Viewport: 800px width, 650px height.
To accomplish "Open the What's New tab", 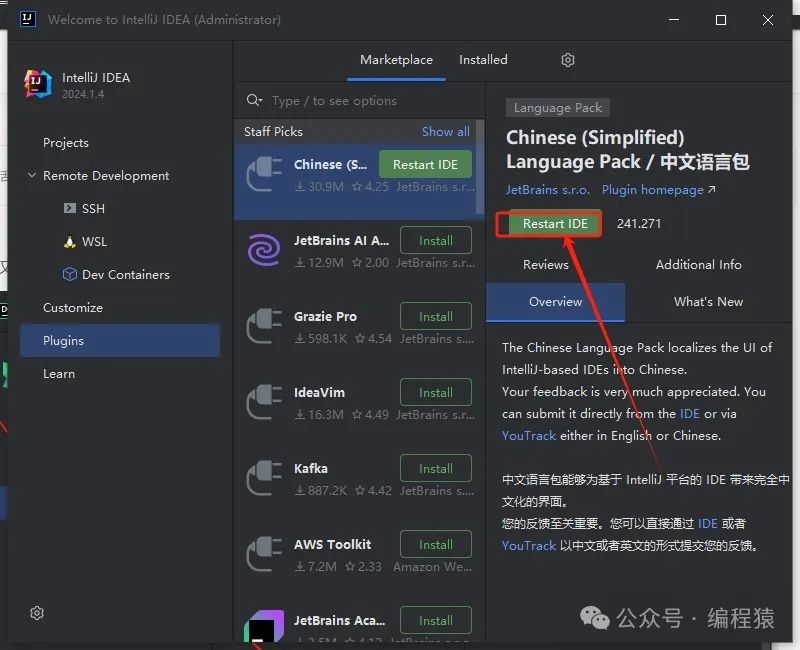I will pos(708,302).
